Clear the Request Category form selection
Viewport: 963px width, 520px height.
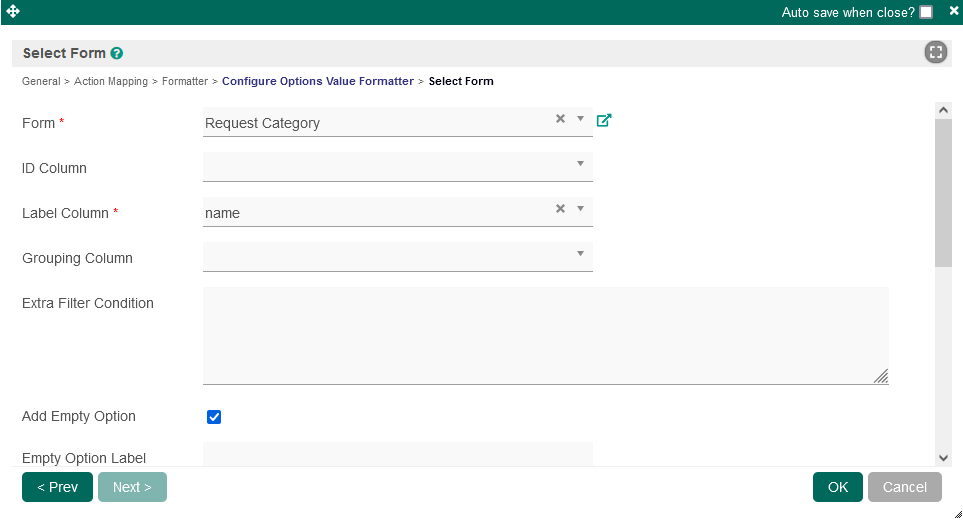tap(560, 119)
